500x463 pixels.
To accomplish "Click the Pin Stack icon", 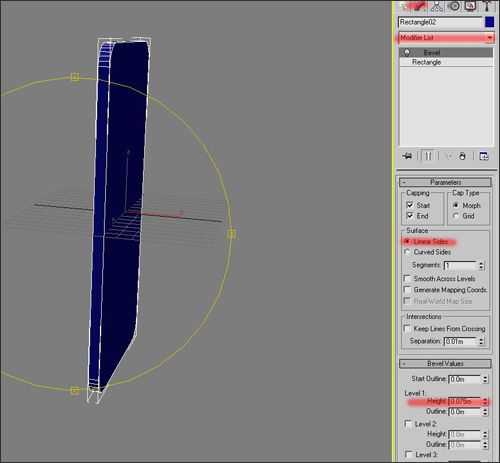I will pyautogui.click(x=407, y=156).
